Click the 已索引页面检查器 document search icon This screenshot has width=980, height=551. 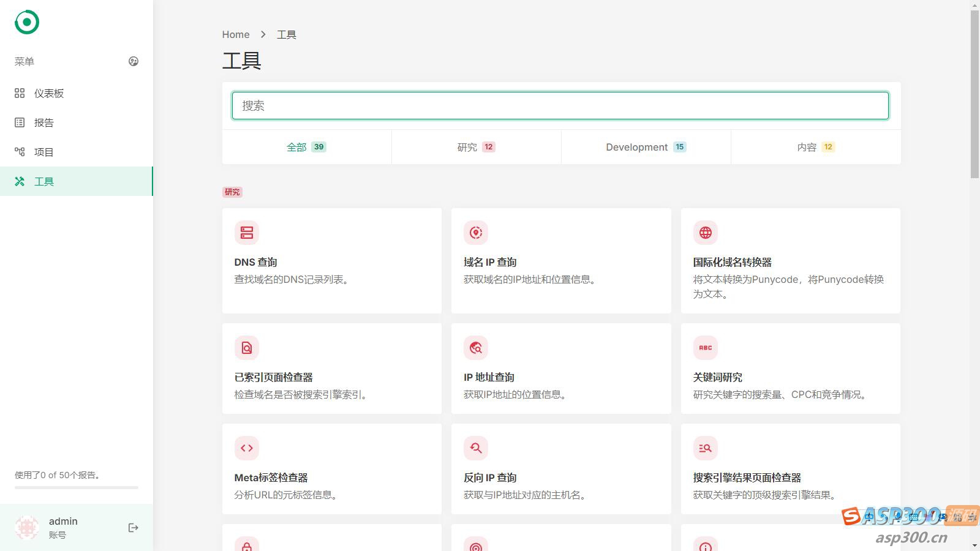tap(247, 348)
